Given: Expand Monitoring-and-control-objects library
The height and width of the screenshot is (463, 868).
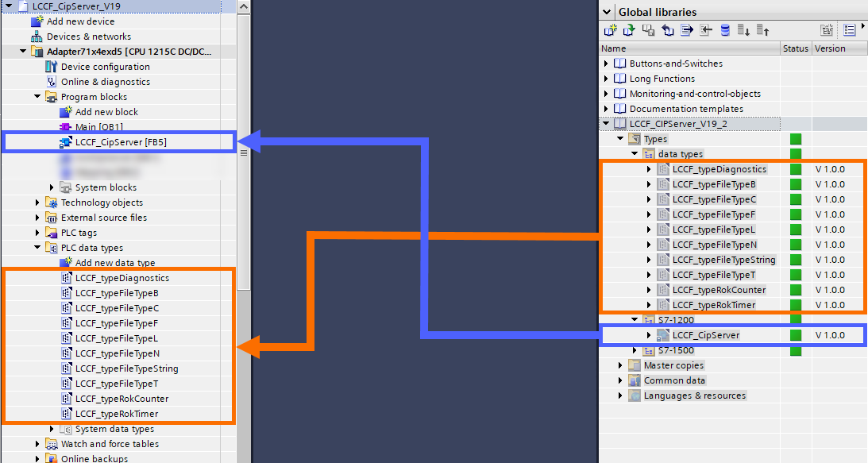Looking at the screenshot, I should pos(606,94).
